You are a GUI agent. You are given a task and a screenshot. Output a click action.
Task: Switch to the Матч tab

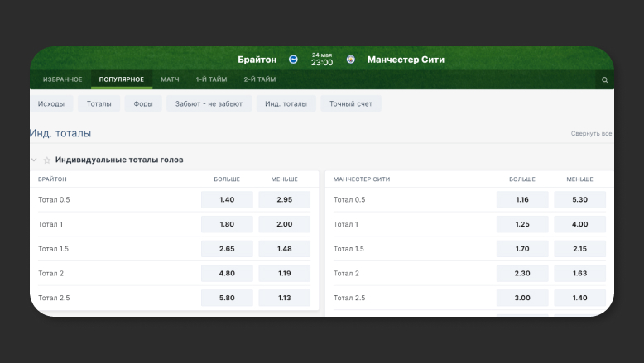pyautogui.click(x=170, y=79)
